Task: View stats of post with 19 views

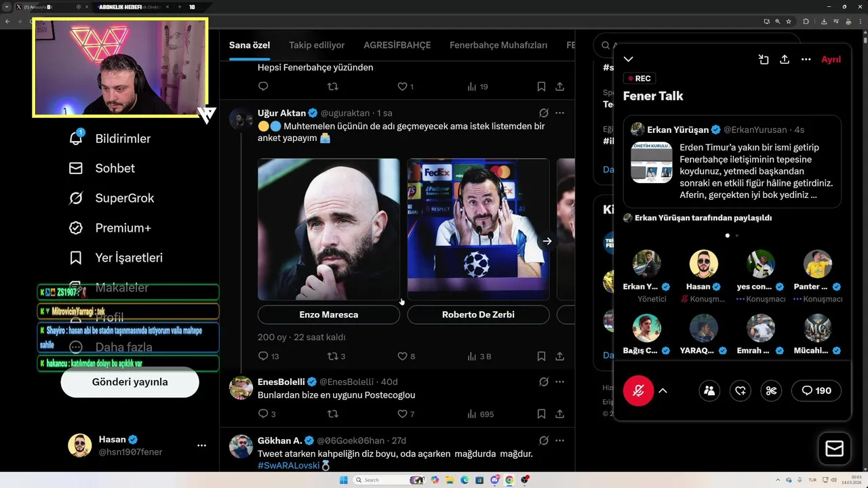Action: [477, 86]
